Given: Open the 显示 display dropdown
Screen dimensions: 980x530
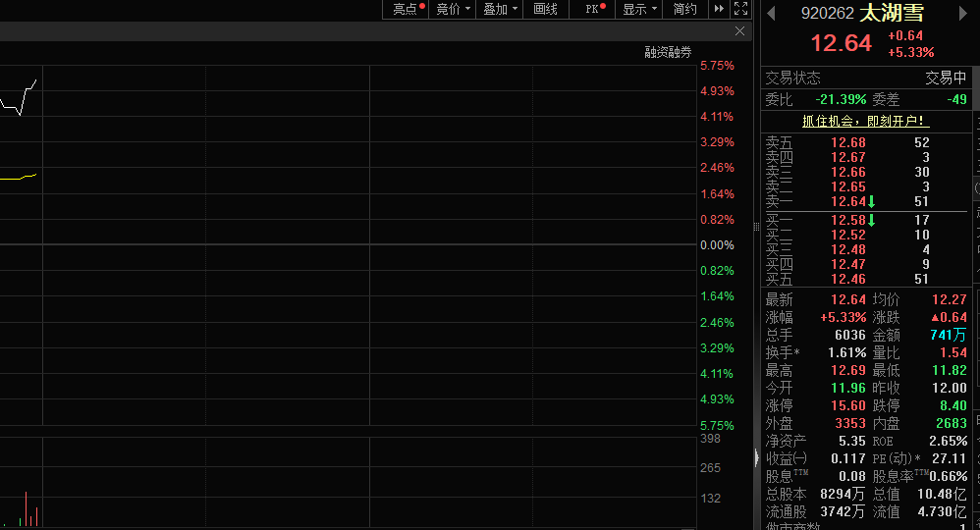Looking at the screenshot, I should [x=639, y=9].
